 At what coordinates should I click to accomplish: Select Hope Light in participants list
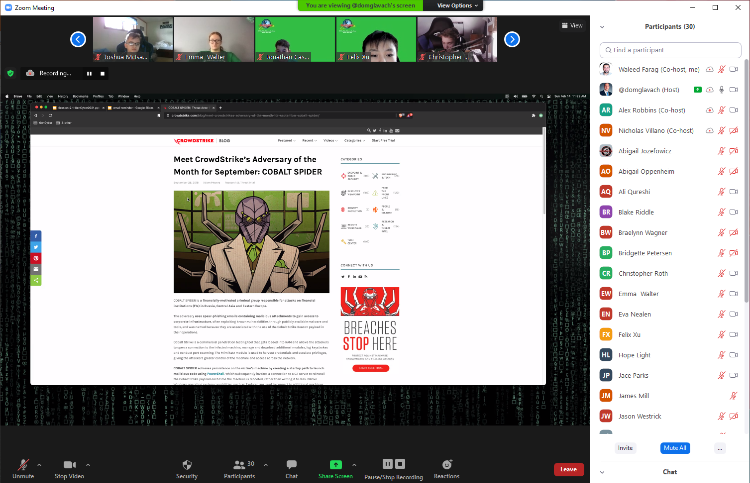click(669, 355)
